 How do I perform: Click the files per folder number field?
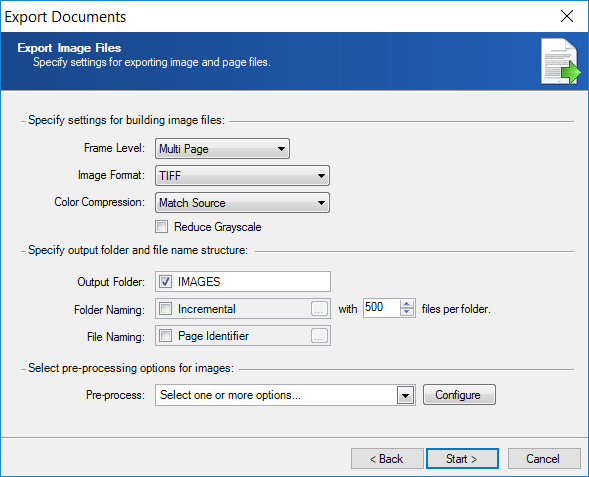381,308
